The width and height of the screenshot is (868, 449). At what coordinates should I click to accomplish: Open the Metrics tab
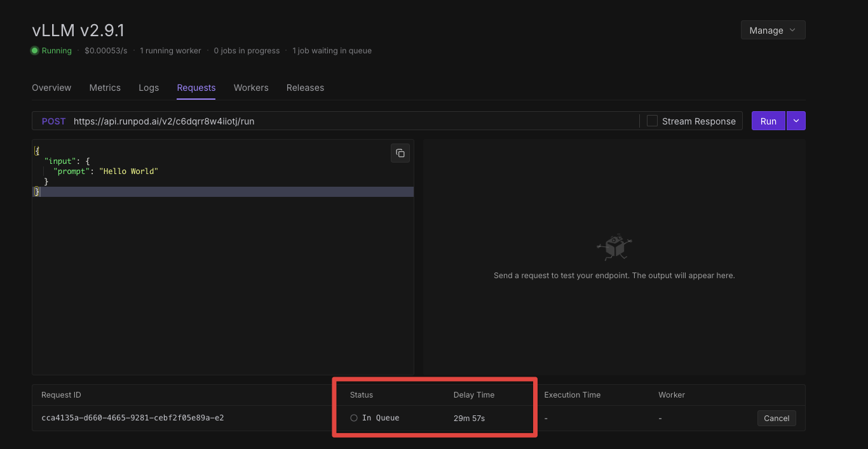click(105, 88)
